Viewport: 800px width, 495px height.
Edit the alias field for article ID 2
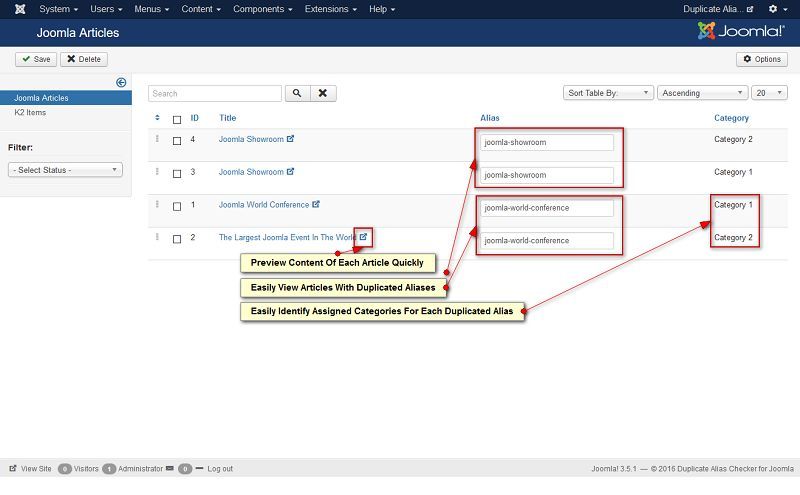[546, 240]
